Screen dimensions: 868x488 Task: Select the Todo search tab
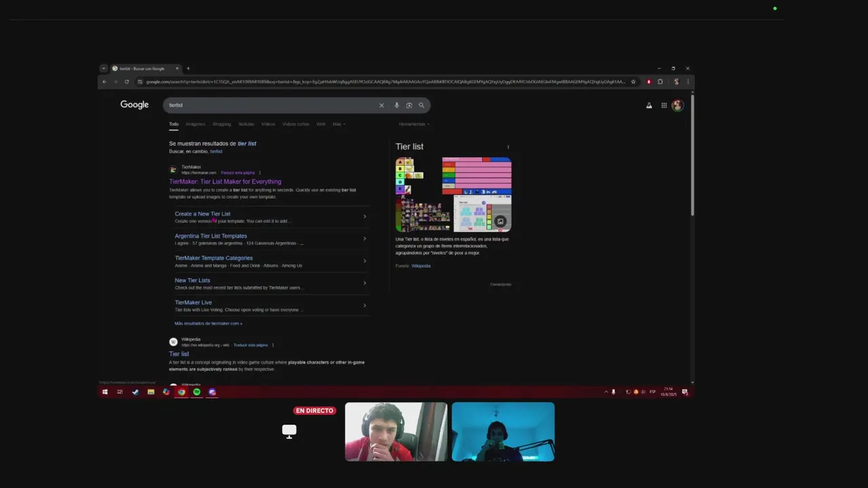click(174, 124)
